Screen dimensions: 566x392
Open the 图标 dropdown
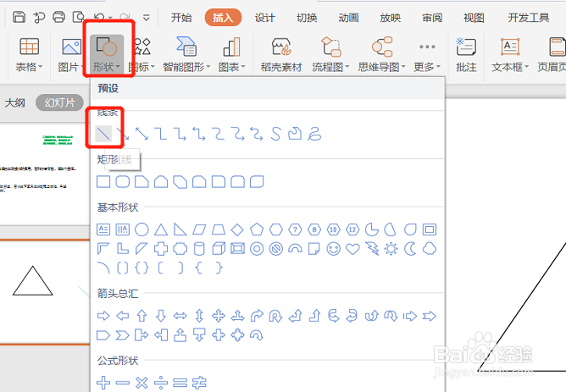point(142,54)
